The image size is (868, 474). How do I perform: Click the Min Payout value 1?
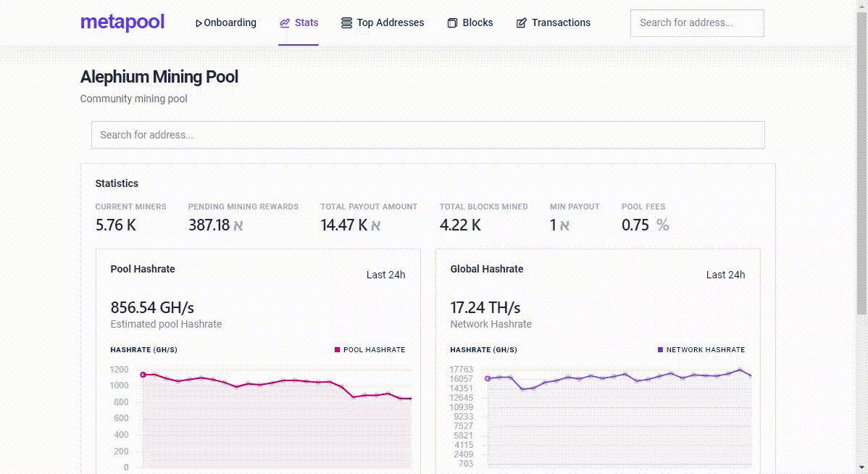(x=553, y=225)
